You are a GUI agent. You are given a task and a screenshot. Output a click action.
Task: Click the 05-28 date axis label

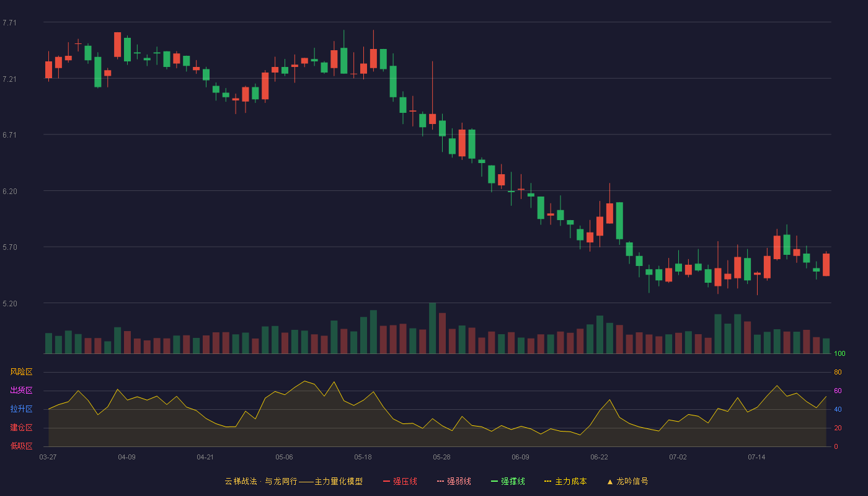(441, 457)
